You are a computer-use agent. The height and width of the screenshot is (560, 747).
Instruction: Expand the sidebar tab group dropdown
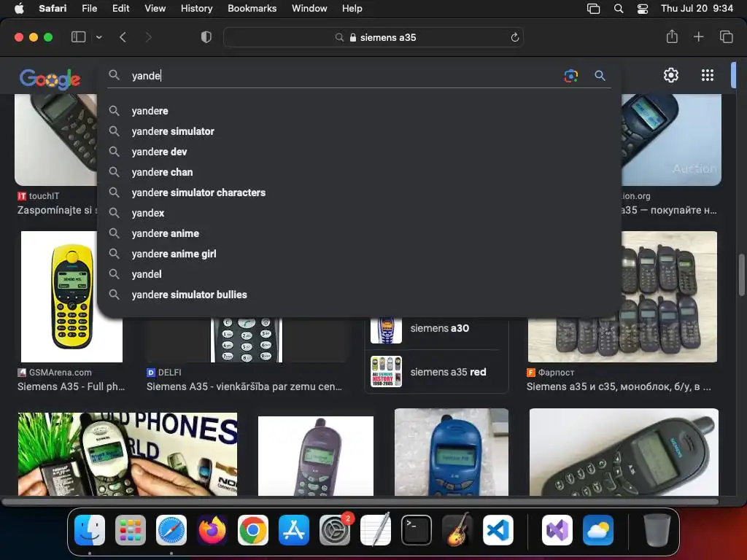point(99,37)
